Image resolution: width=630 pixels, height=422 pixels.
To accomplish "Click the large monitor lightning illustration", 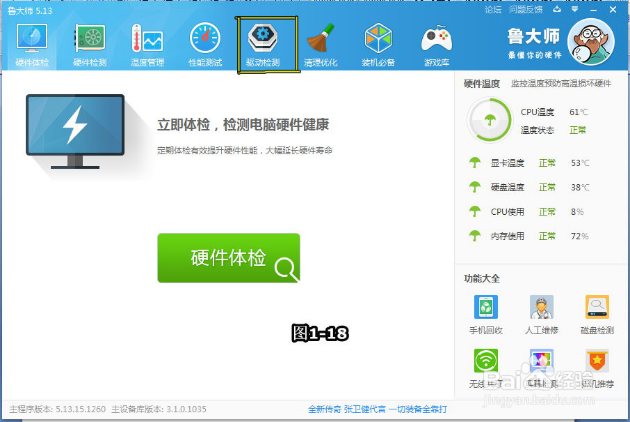I will click(x=75, y=131).
